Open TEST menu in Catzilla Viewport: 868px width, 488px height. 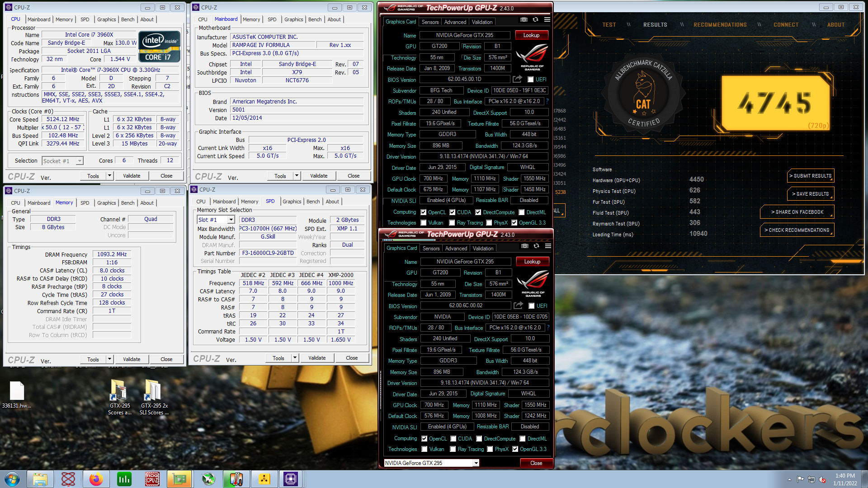pos(609,25)
